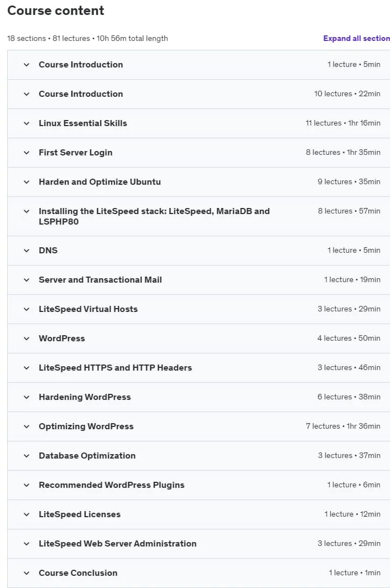Click the Expand all sections link
390x588 pixels.
[356, 38]
